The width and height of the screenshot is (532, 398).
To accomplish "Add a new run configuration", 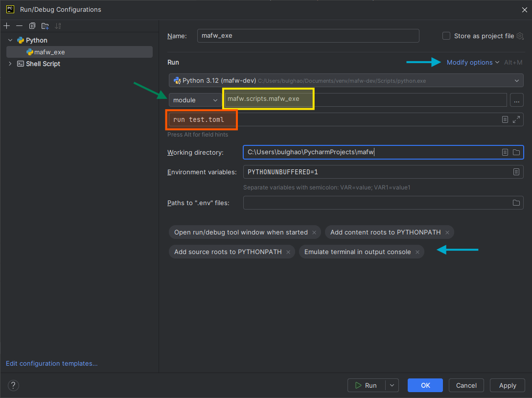I will coord(7,26).
